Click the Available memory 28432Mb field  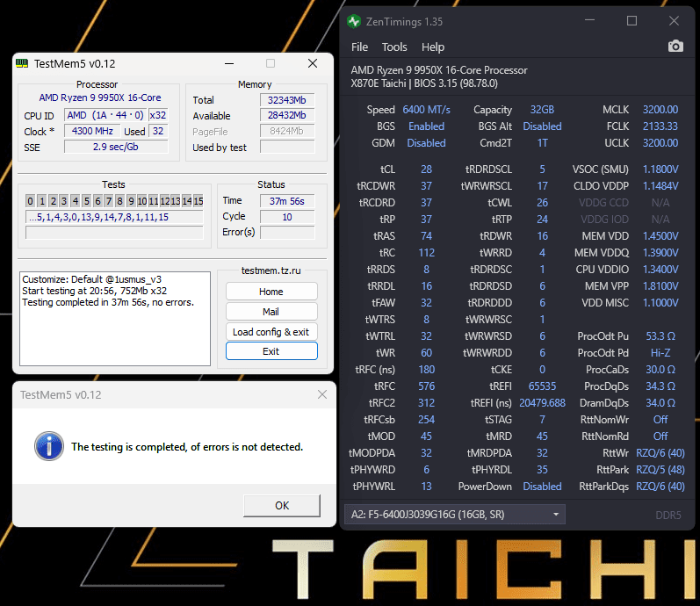click(287, 115)
